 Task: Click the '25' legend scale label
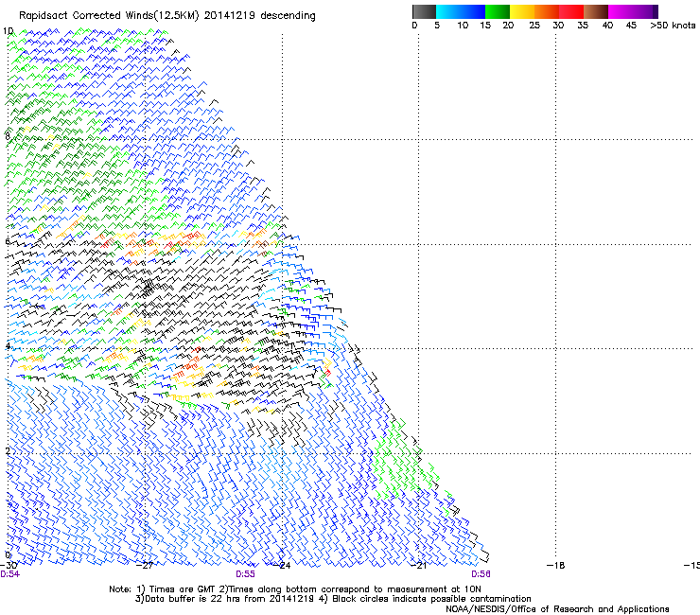click(534, 25)
